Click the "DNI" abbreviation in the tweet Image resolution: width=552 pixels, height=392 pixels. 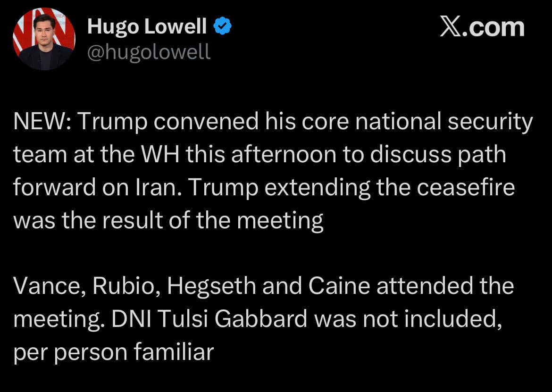coord(129,319)
